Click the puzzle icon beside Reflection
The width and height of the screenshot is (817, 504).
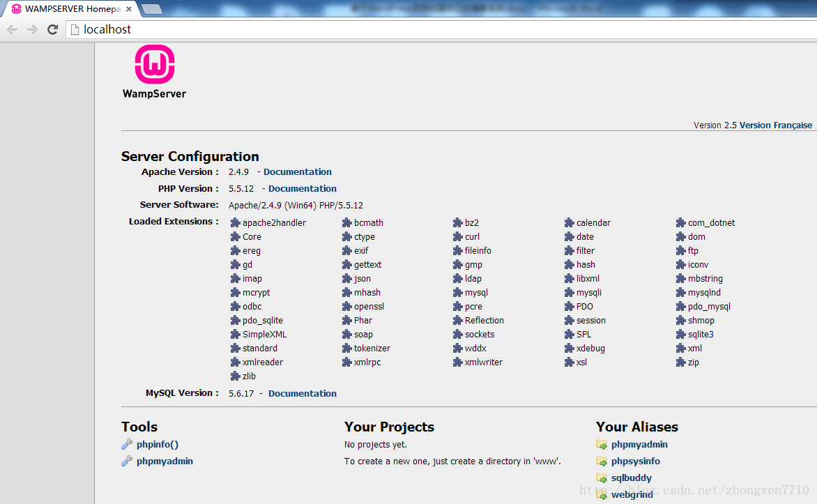click(457, 320)
